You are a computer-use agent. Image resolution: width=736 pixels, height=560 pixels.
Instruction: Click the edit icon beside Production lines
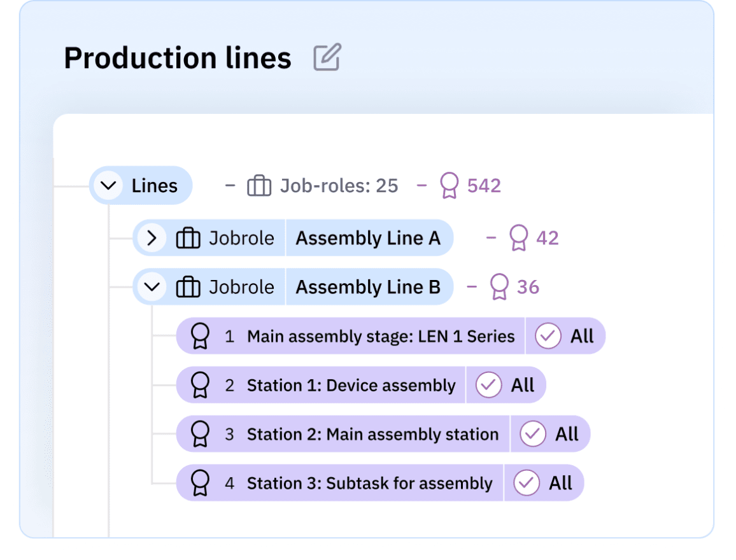pyautogui.click(x=327, y=57)
